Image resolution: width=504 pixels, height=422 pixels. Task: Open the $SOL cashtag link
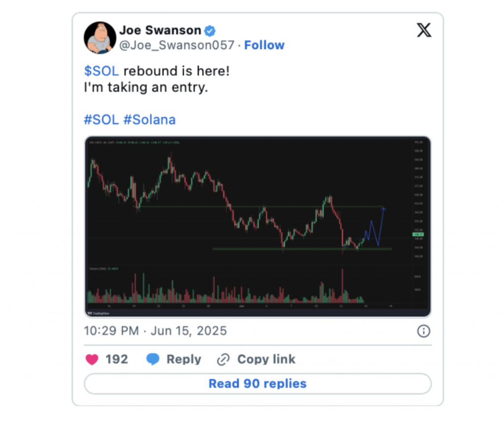[101, 71]
